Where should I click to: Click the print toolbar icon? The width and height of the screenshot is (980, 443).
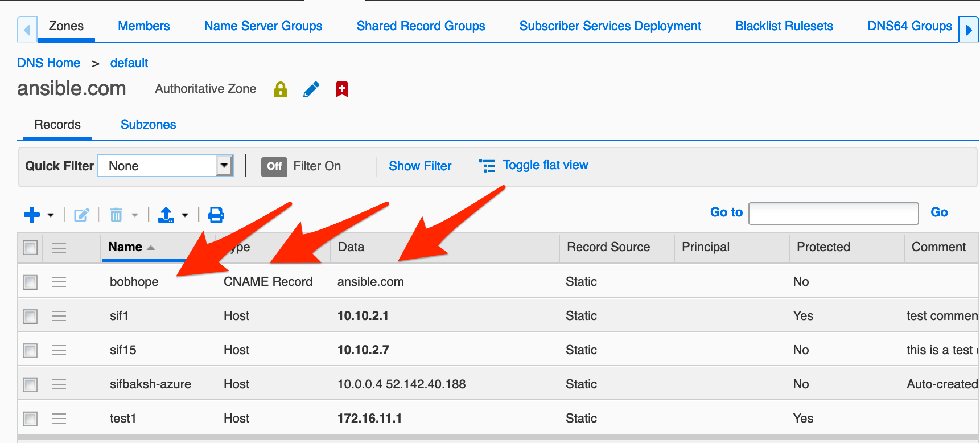[x=216, y=215]
